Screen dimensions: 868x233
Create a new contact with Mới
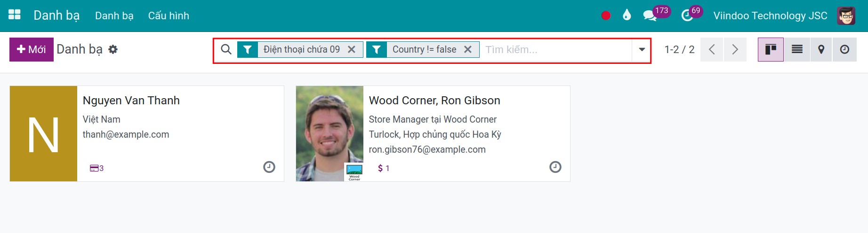coord(32,49)
